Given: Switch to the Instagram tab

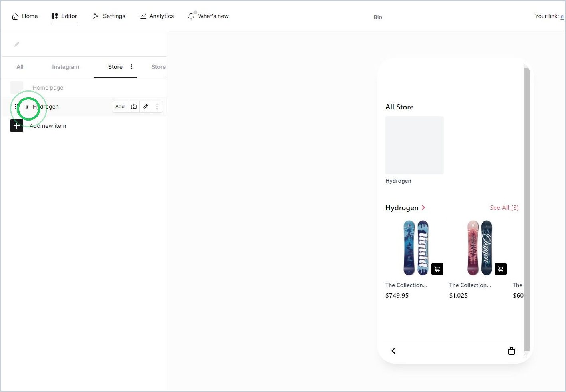Looking at the screenshot, I should pyautogui.click(x=66, y=67).
